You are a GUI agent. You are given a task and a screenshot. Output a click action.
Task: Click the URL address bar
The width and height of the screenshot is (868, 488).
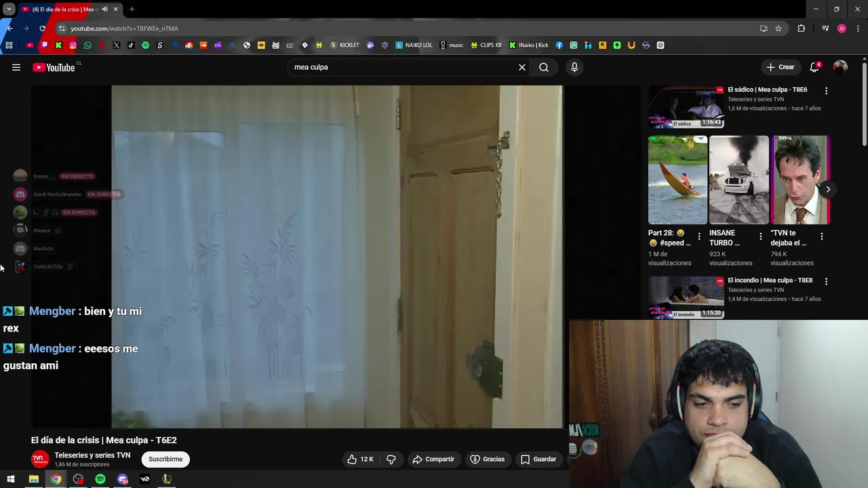click(x=407, y=28)
